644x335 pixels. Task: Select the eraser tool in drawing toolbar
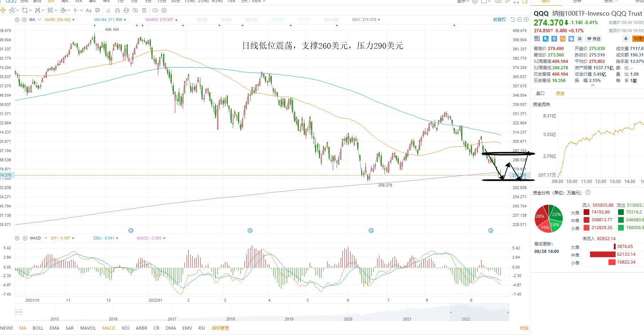[108, 10]
